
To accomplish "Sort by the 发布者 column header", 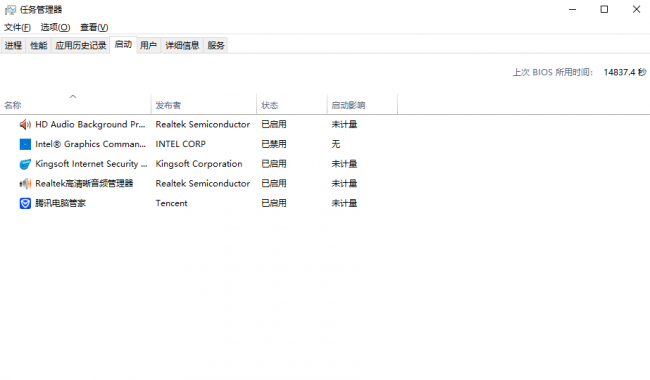I will click(x=204, y=105).
